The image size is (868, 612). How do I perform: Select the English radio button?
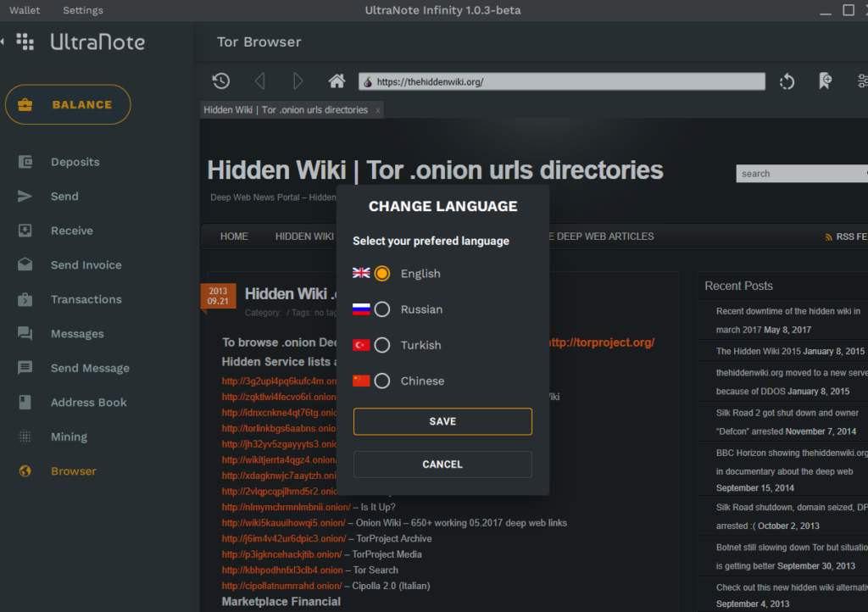382,273
